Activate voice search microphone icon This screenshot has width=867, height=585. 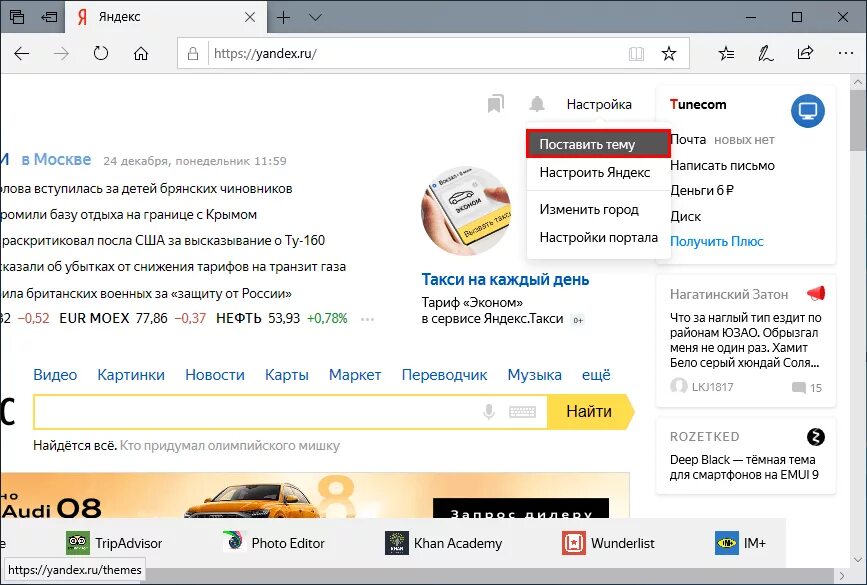(x=489, y=412)
